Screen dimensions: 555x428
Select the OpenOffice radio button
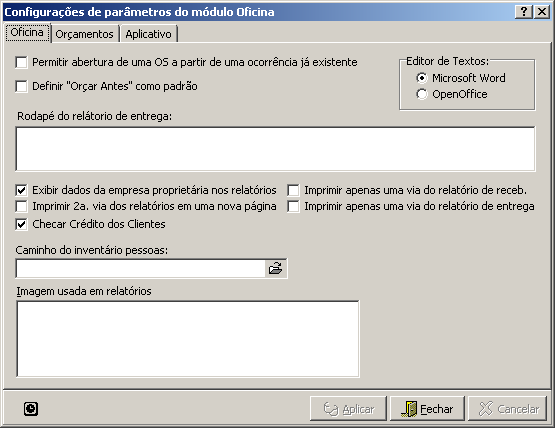422,94
